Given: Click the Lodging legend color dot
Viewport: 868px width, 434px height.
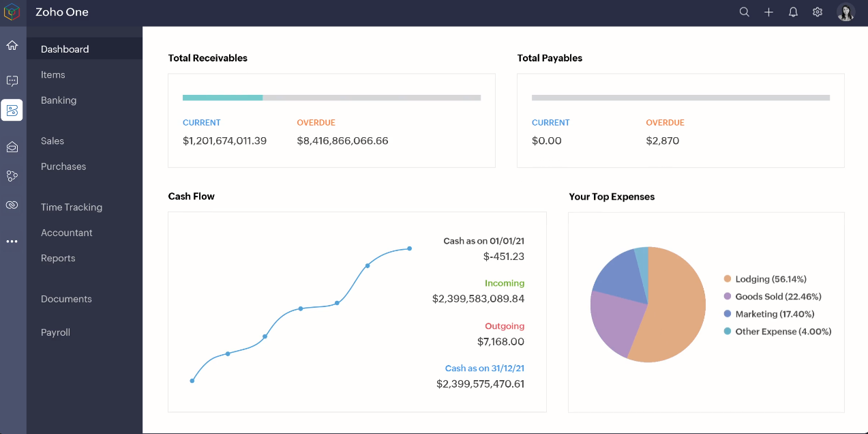Looking at the screenshot, I should pyautogui.click(x=728, y=279).
